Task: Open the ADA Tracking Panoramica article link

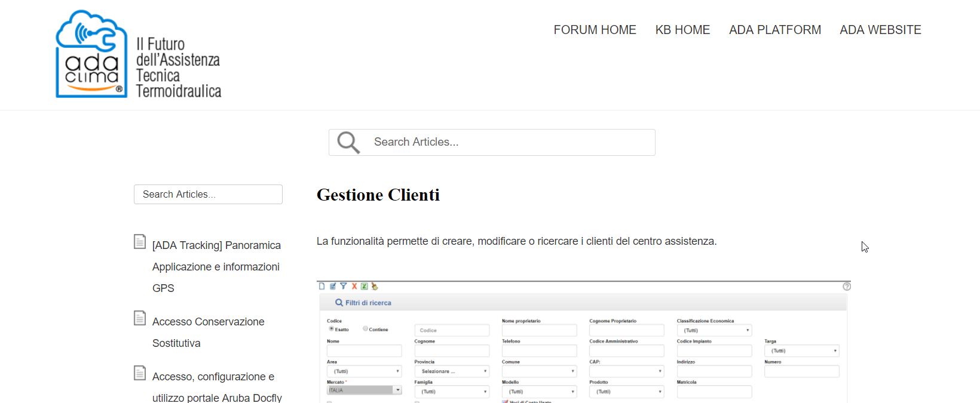Action: [x=216, y=267]
